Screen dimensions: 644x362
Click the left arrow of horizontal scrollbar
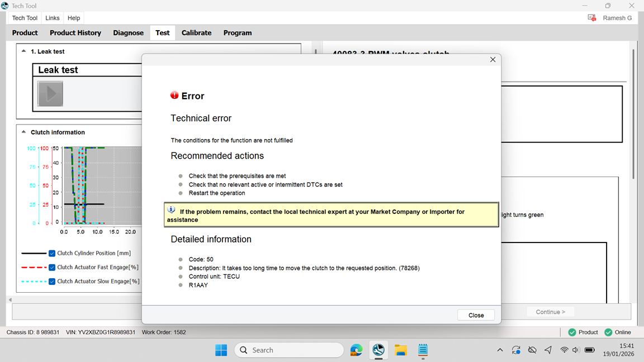click(10, 299)
